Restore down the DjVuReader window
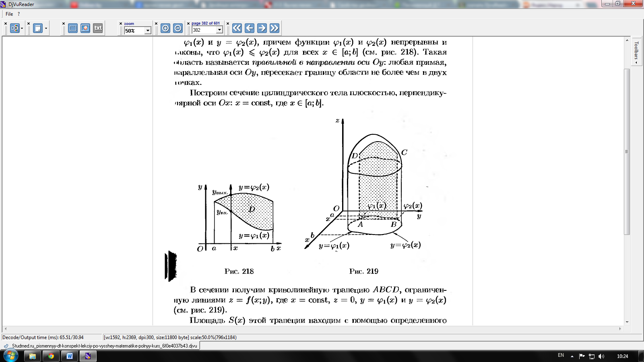This screenshot has height=362, width=644. tap(618, 4)
